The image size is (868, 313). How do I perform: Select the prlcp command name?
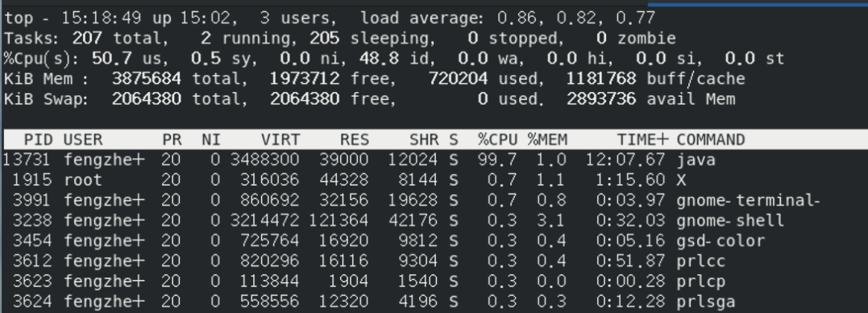[x=701, y=282]
